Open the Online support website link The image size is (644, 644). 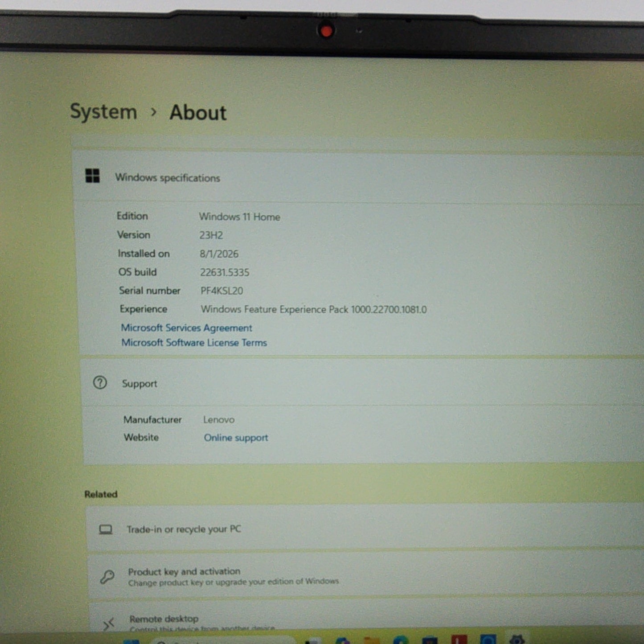tap(236, 438)
